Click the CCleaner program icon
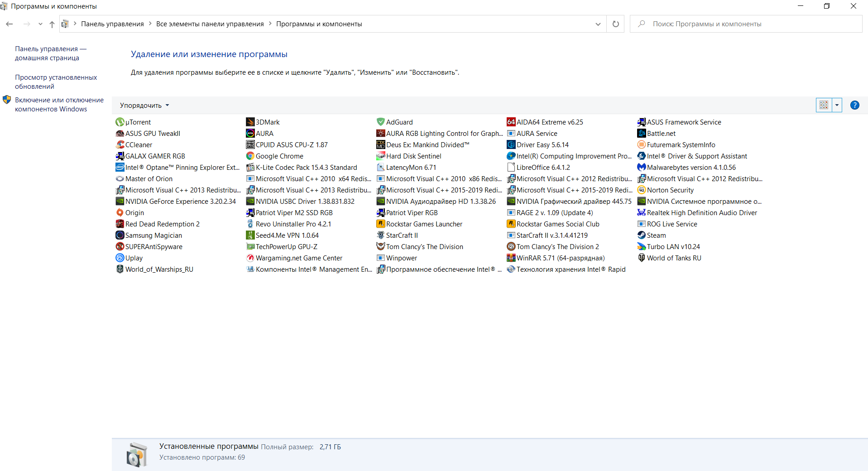 120,145
